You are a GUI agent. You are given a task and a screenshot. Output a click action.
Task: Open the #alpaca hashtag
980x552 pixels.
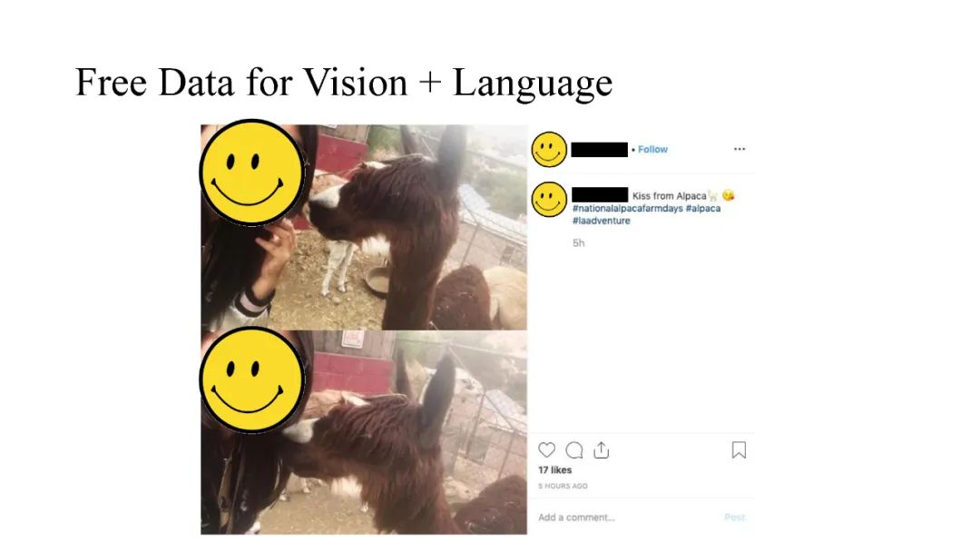pos(703,208)
